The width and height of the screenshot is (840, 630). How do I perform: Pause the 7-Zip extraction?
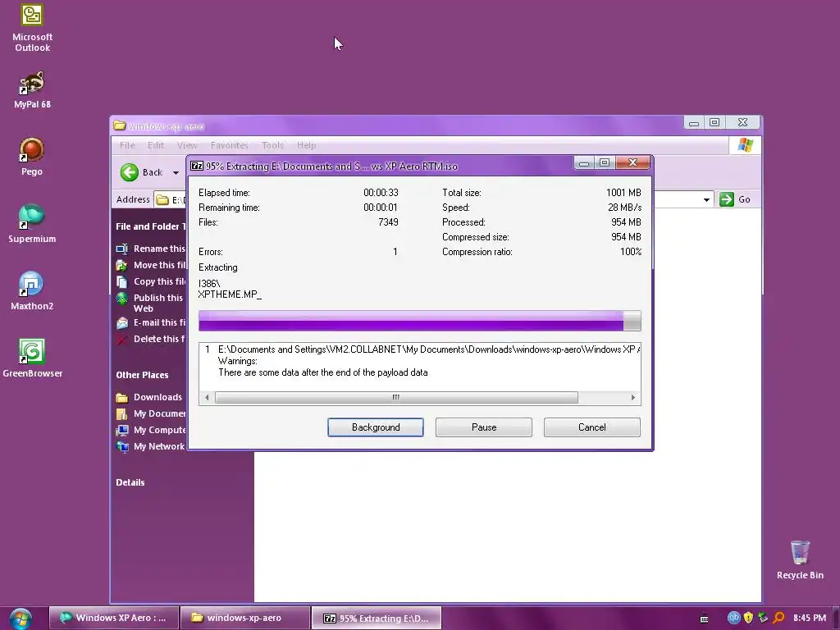tap(484, 427)
